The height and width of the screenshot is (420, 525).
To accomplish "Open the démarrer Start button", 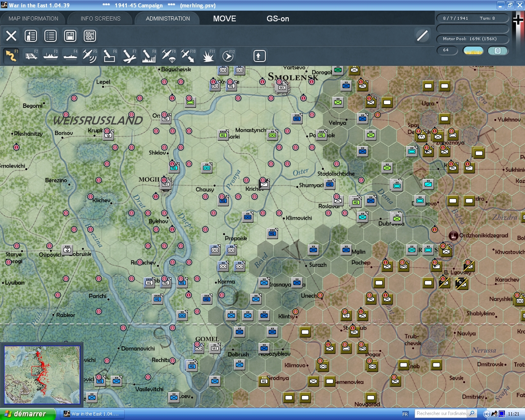I will tap(27, 414).
